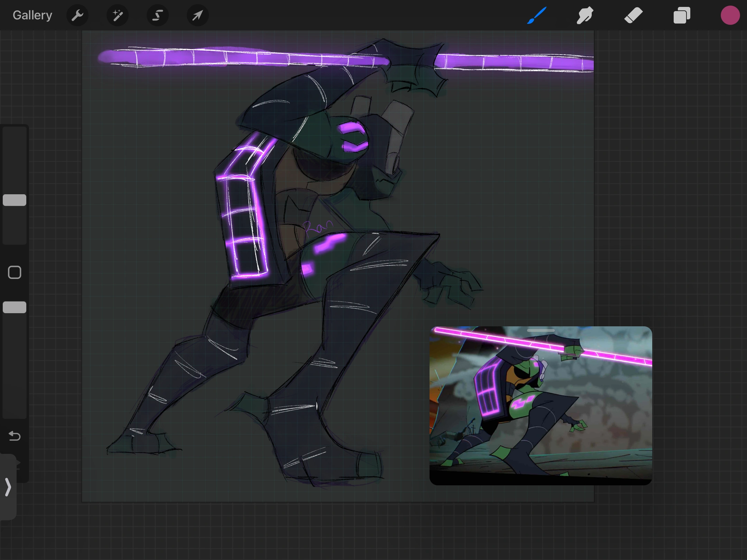Tap the Reference window grabber handle

(541, 331)
